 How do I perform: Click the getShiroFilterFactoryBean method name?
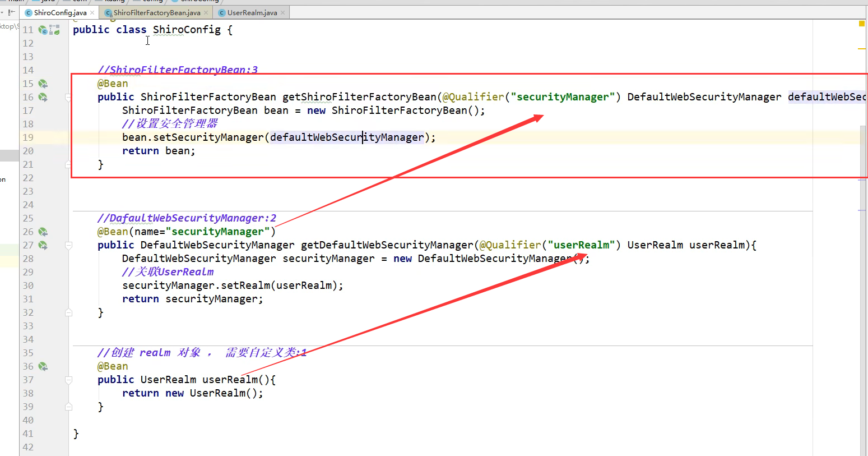(x=359, y=97)
